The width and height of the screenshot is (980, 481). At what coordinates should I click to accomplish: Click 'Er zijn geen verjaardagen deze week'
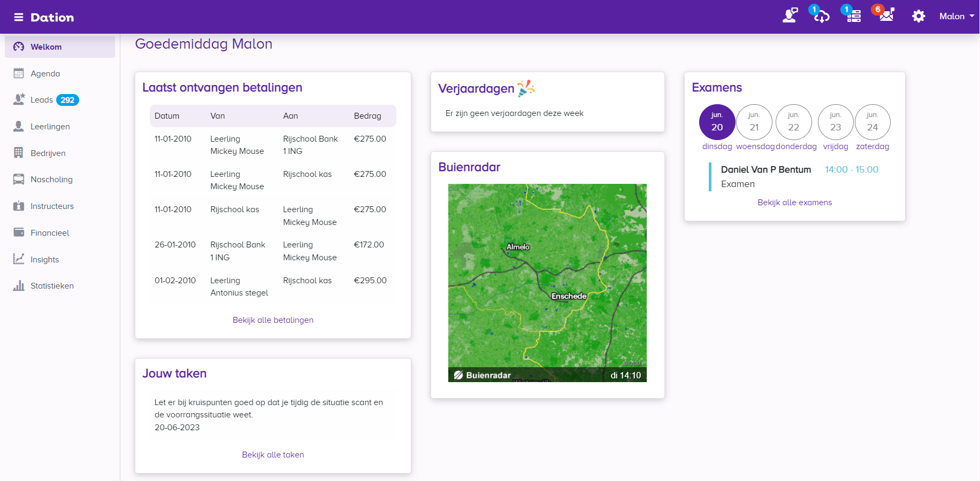pyautogui.click(x=515, y=113)
